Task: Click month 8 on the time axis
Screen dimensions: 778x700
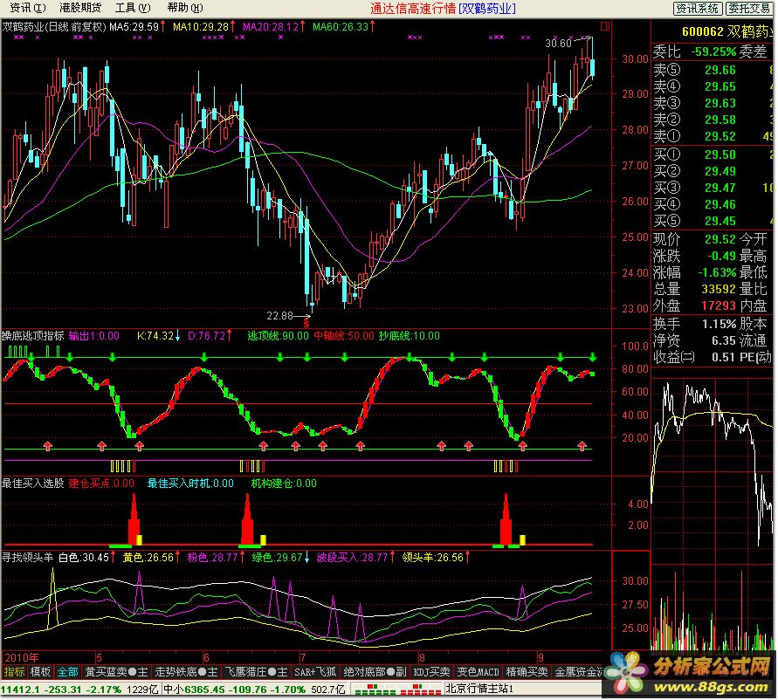Action: click(421, 658)
